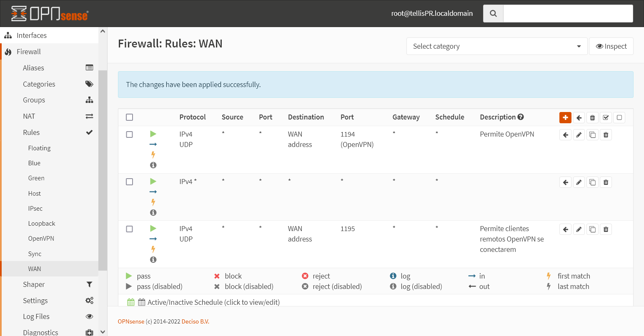This screenshot has height=336, width=644.
Task: Click the orange add rule plus button
Action: 565,118
